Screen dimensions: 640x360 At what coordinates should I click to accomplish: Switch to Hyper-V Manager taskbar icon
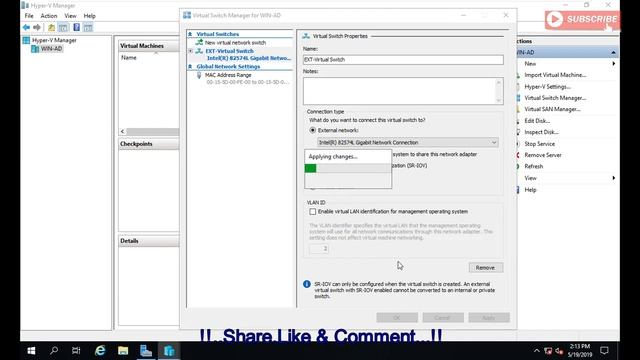coord(169,351)
